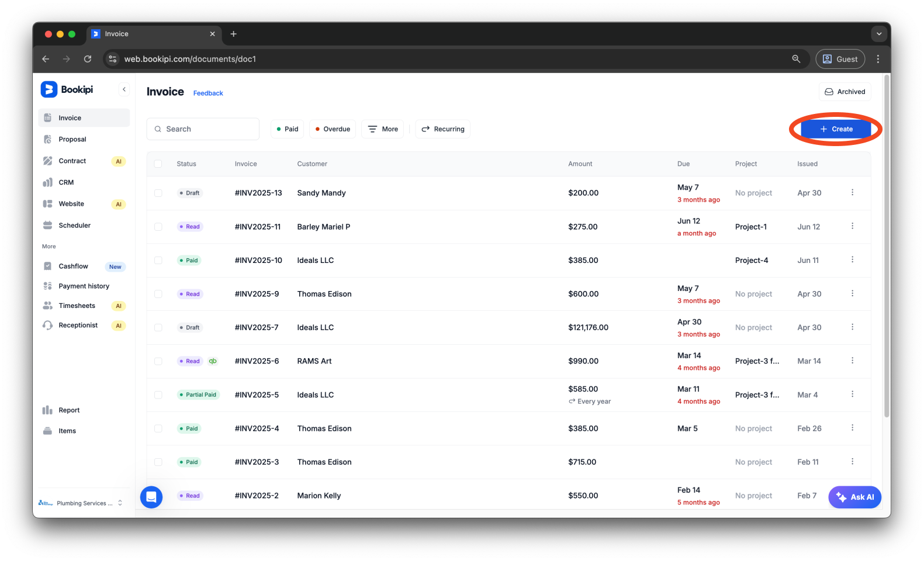This screenshot has width=924, height=561.
Task: Click the Payment history icon
Action: (x=48, y=286)
